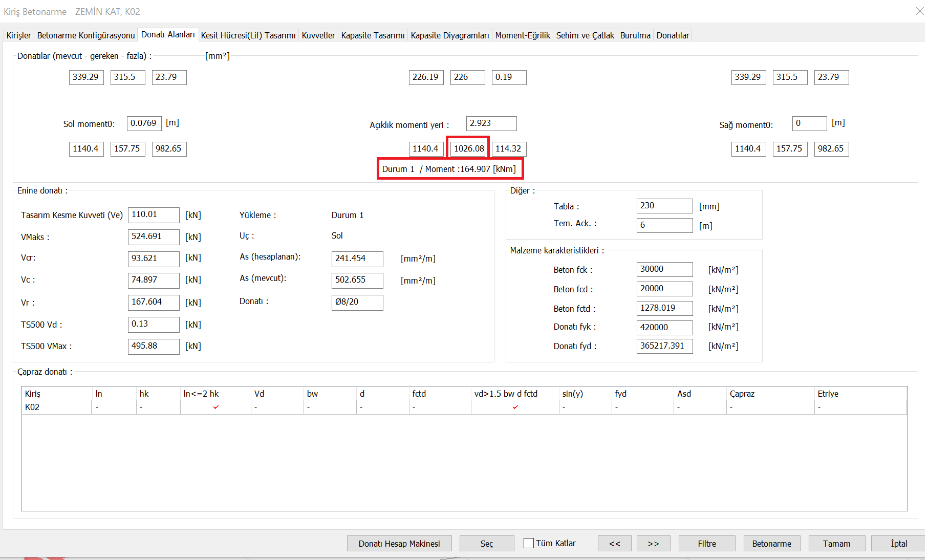Enable the Tüm Katlar checkbox
The image size is (929, 560).
[x=529, y=543]
